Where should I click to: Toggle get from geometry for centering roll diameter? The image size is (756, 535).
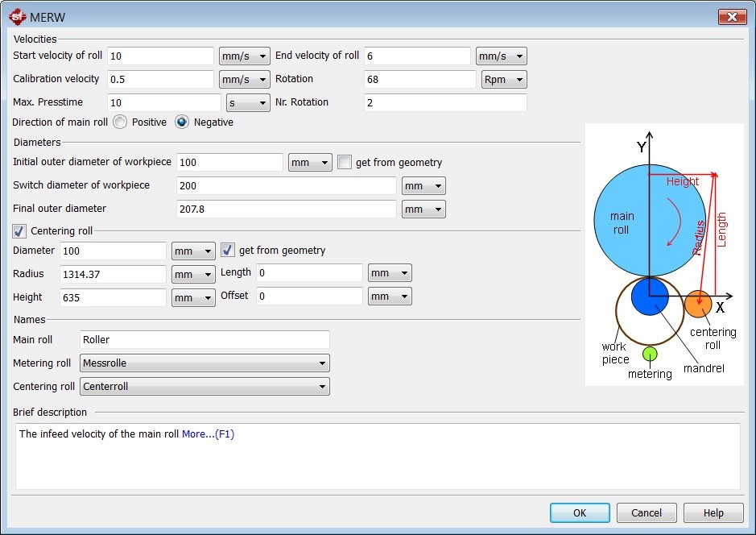[x=228, y=250]
